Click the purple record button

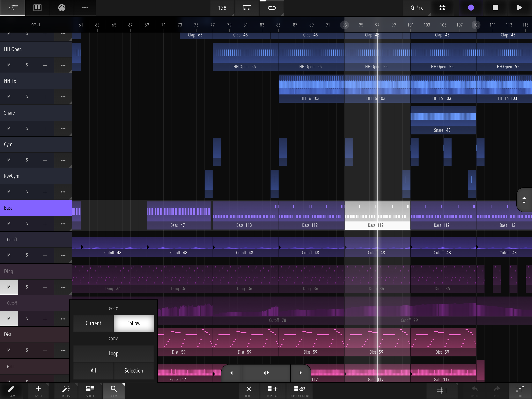click(471, 8)
